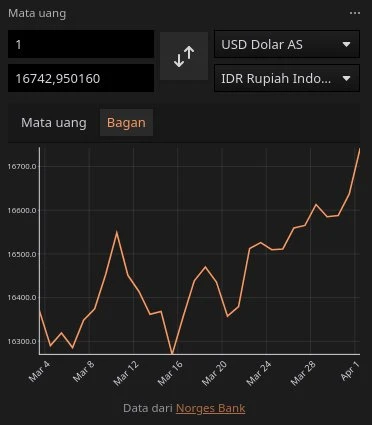Open the USD Dolar AS currency selector

coord(287,44)
